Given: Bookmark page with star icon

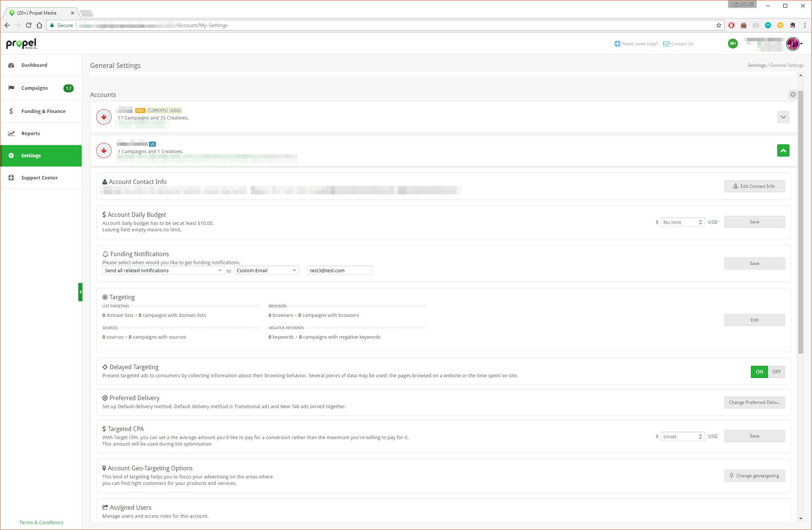Looking at the screenshot, I should point(718,25).
